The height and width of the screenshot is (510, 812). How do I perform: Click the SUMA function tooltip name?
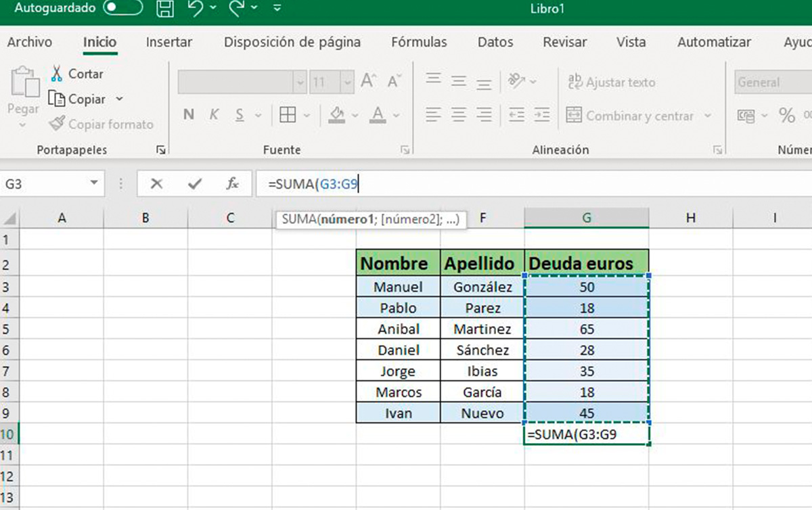pos(300,220)
